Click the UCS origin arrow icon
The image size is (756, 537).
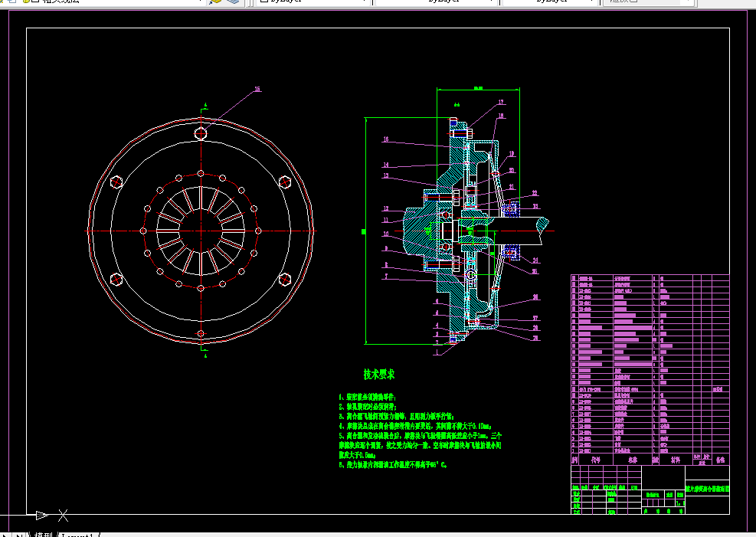tap(41, 515)
